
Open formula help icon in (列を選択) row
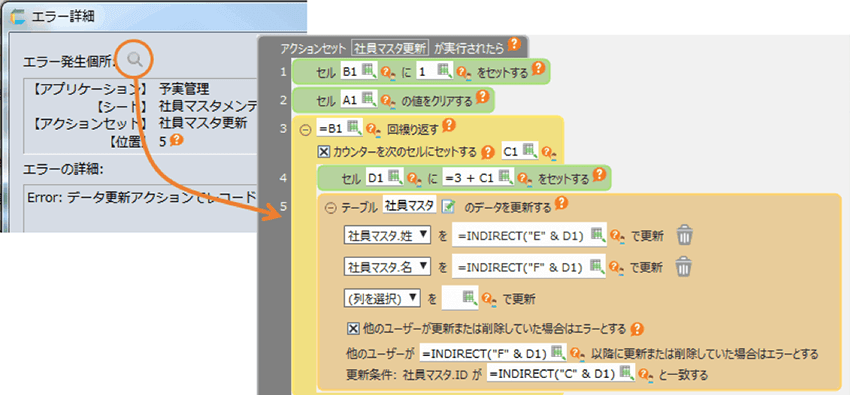point(488,299)
